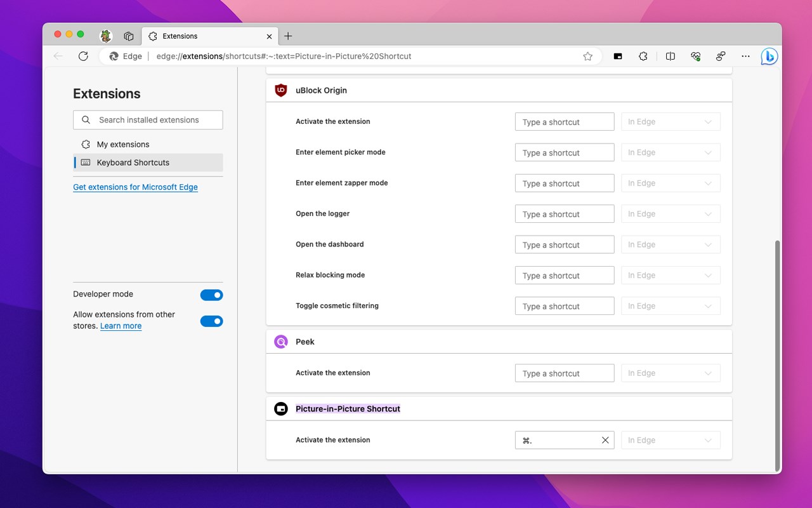Clear the ⌘. shortcut with X

click(605, 440)
